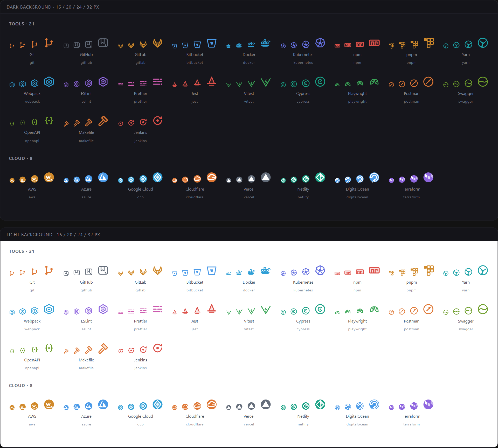Click "CLOUD · 8" heading in light section
This screenshot has width=498, height=448.
21,386
